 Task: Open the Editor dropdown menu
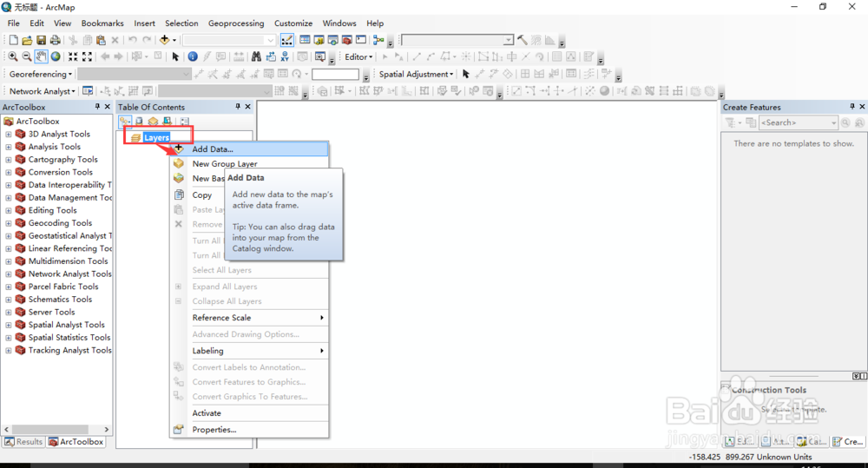tap(358, 56)
